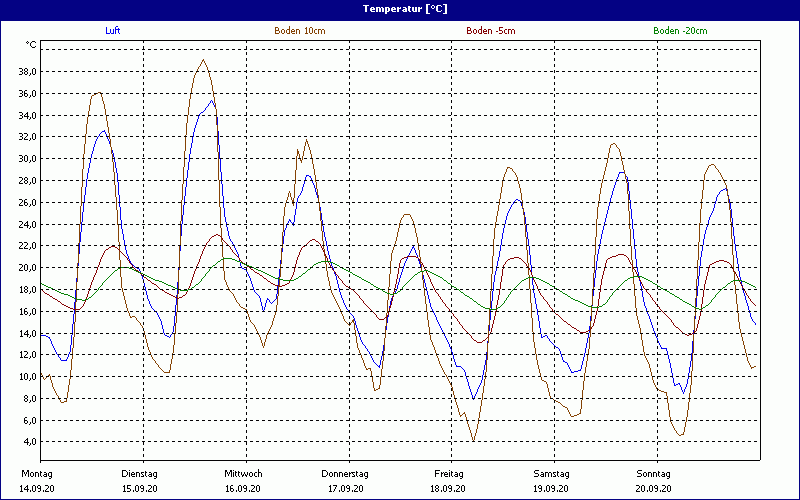Screen dimensions: 800x500
Task: Click the "Samstag" day label
Action: click(552, 474)
